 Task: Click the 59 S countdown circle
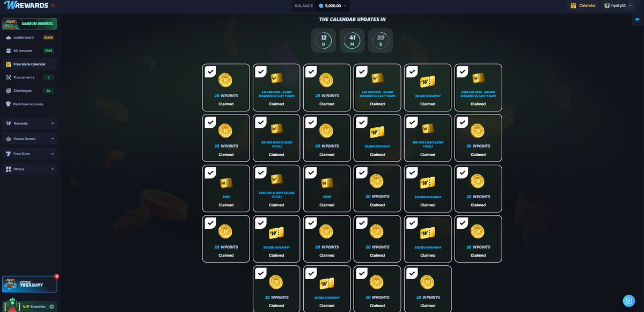pos(380,40)
